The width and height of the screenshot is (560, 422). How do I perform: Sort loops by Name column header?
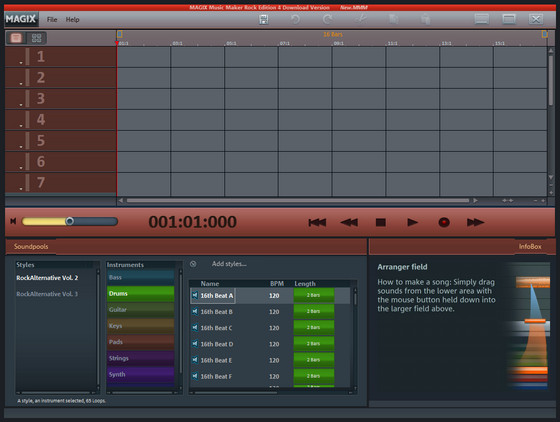tap(210, 283)
